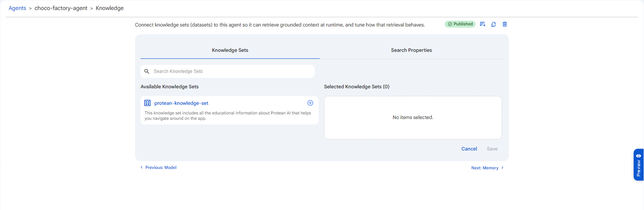Click the add-comment chat icon
This screenshot has width=644, height=210.
point(482,24)
